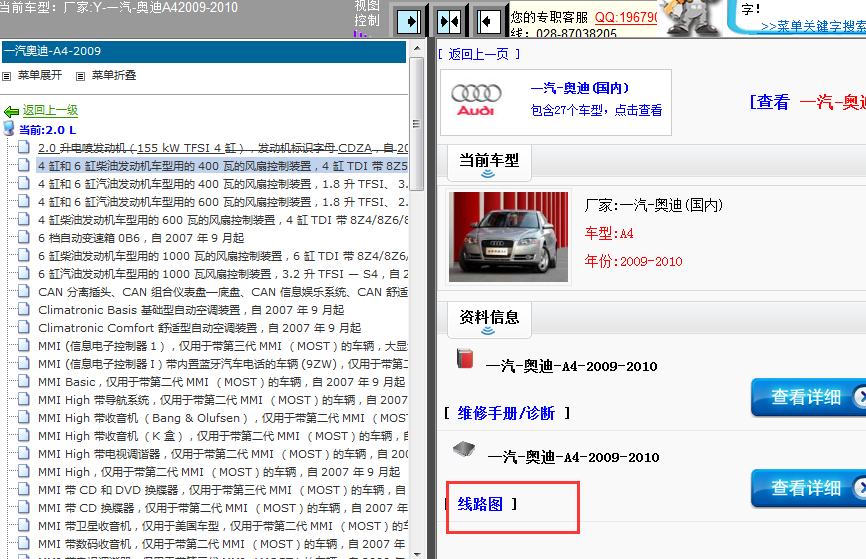Viewport: 866px width, 559px height.
Task: Open 6 缸柴油发动机 1000 瓦 entry
Action: coord(223,256)
